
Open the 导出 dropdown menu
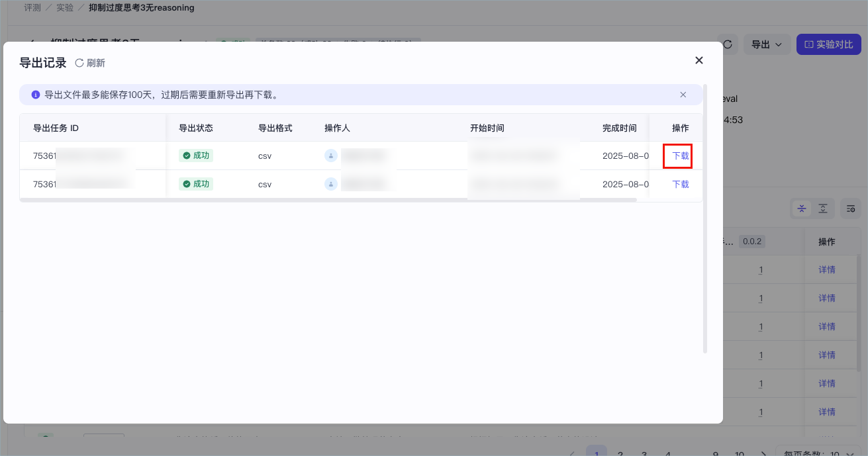[x=767, y=44]
